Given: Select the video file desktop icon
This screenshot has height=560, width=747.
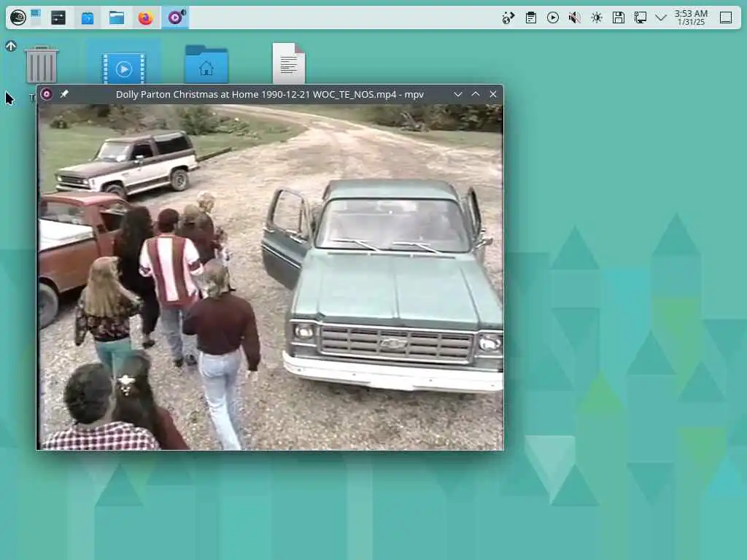Looking at the screenshot, I should point(123,68).
